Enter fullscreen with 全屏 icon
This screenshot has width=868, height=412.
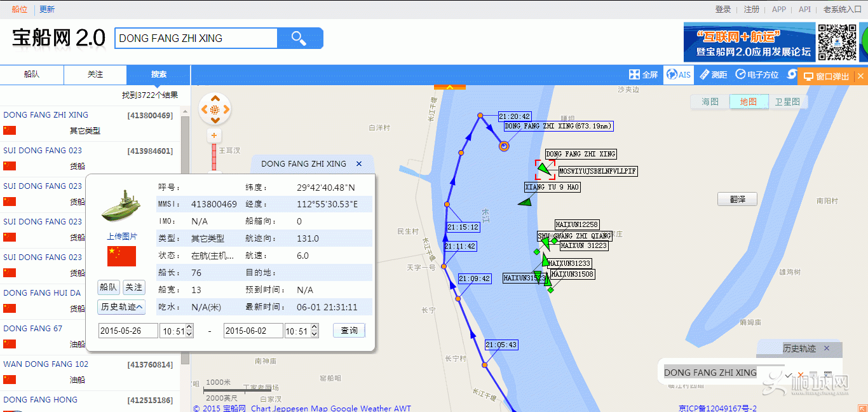[x=643, y=75]
